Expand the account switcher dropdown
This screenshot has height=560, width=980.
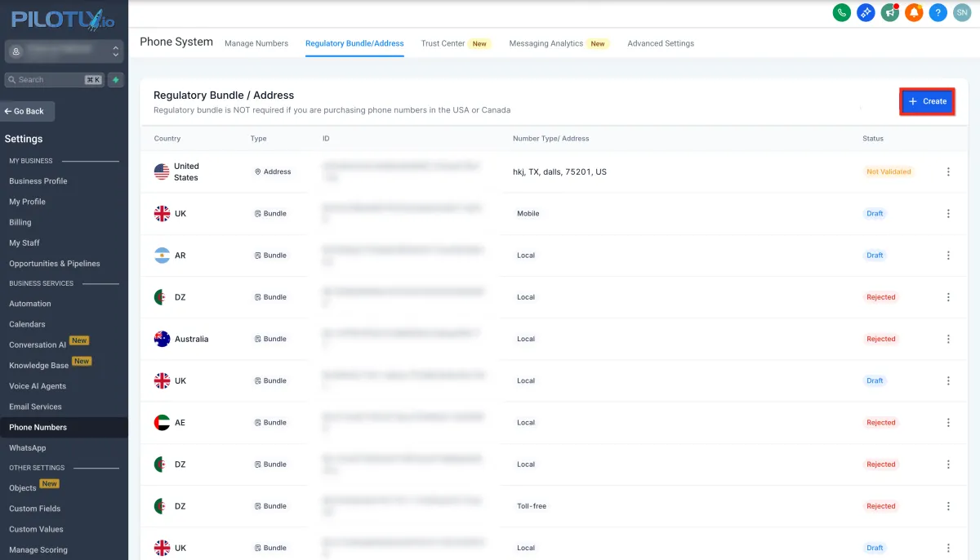(64, 51)
